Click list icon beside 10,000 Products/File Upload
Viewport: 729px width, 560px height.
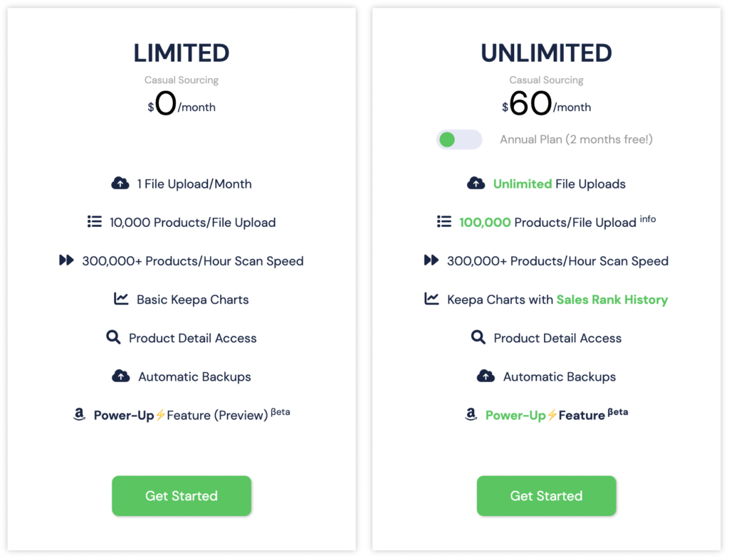95,222
